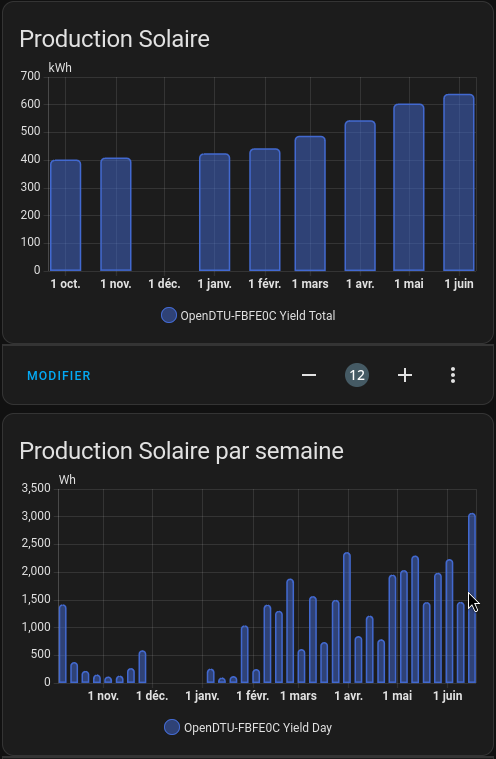
Task: Click the first weekly bar at far left
Action: pyautogui.click(x=62, y=644)
